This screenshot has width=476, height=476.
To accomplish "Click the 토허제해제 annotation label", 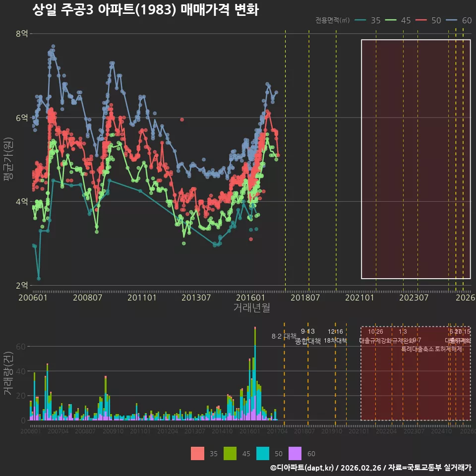I will coord(448,349).
